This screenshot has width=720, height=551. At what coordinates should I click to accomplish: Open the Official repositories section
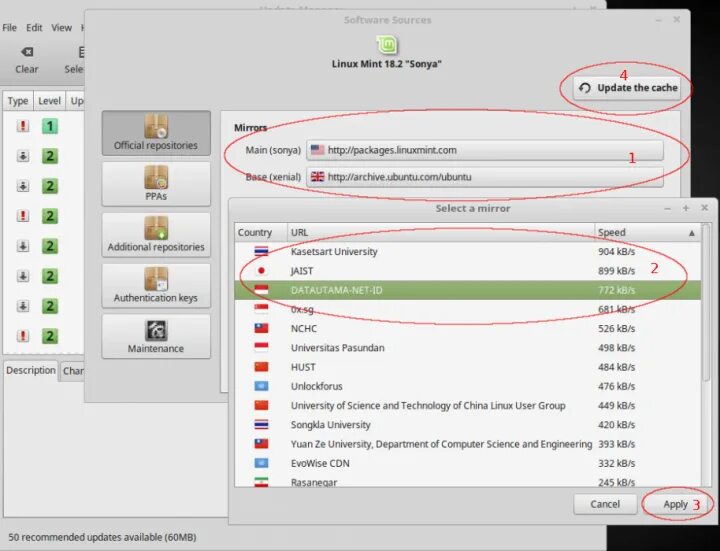point(156,133)
